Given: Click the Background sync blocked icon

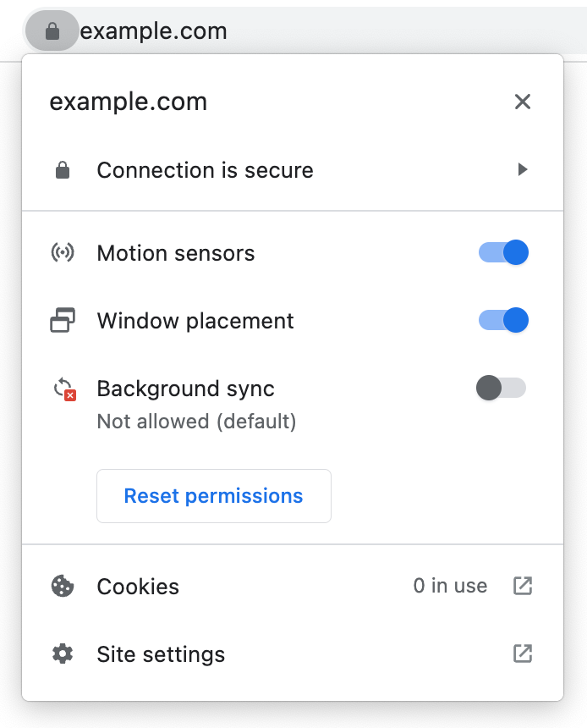Looking at the screenshot, I should coord(64,389).
